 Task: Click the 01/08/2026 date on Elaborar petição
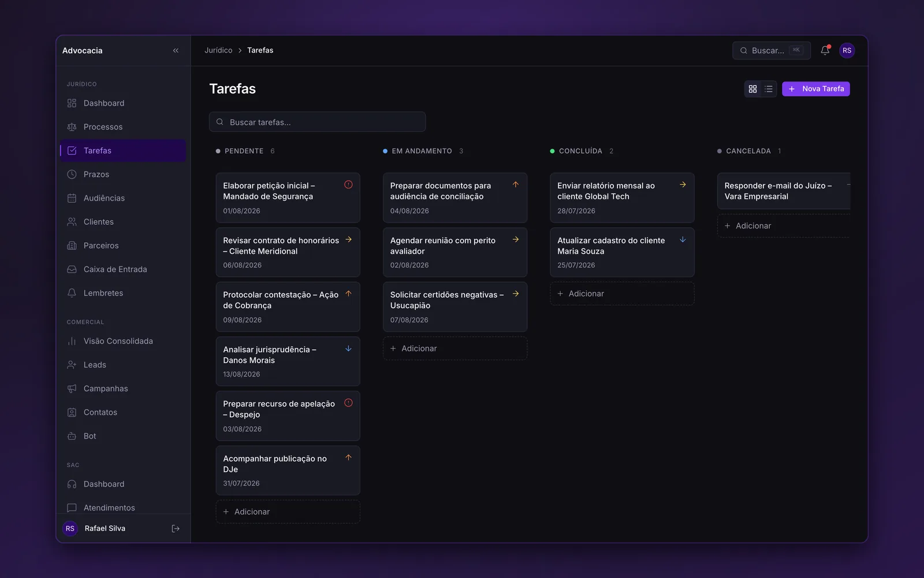241,211
